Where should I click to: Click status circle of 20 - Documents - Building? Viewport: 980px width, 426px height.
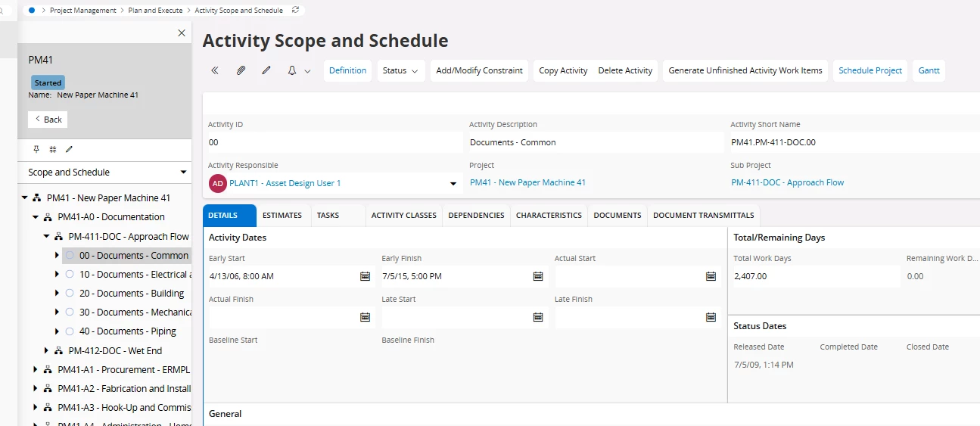[x=70, y=294]
